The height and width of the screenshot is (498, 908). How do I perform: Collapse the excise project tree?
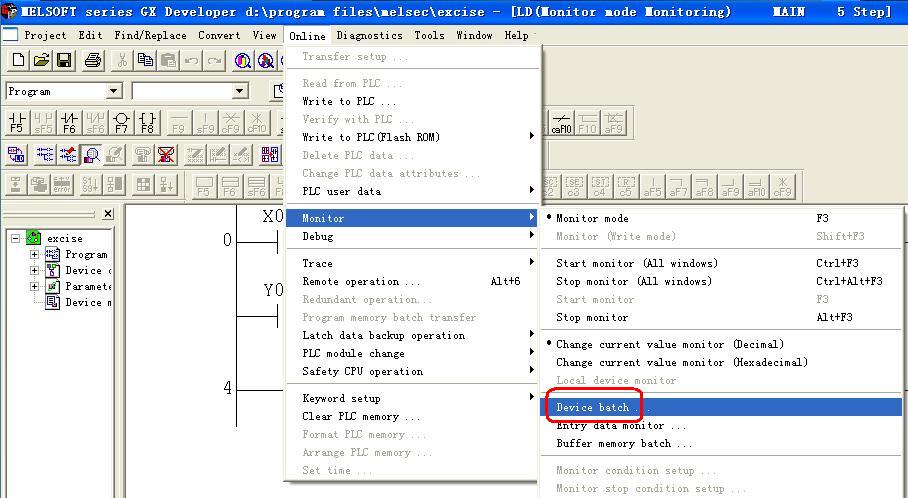point(16,239)
